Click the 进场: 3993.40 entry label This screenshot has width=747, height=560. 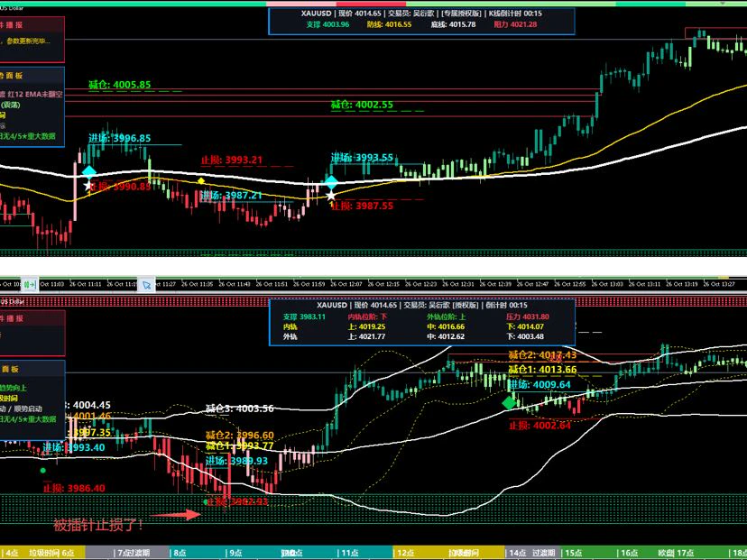tap(74, 447)
